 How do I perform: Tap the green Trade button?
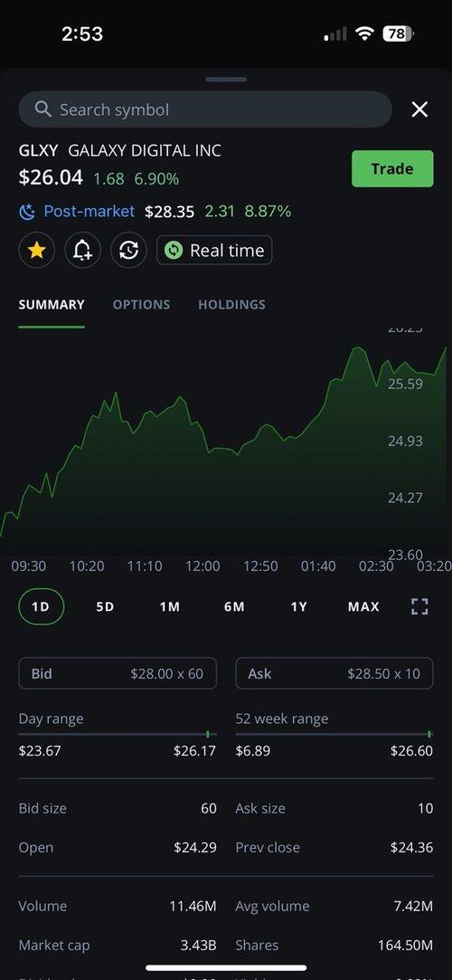pos(392,168)
